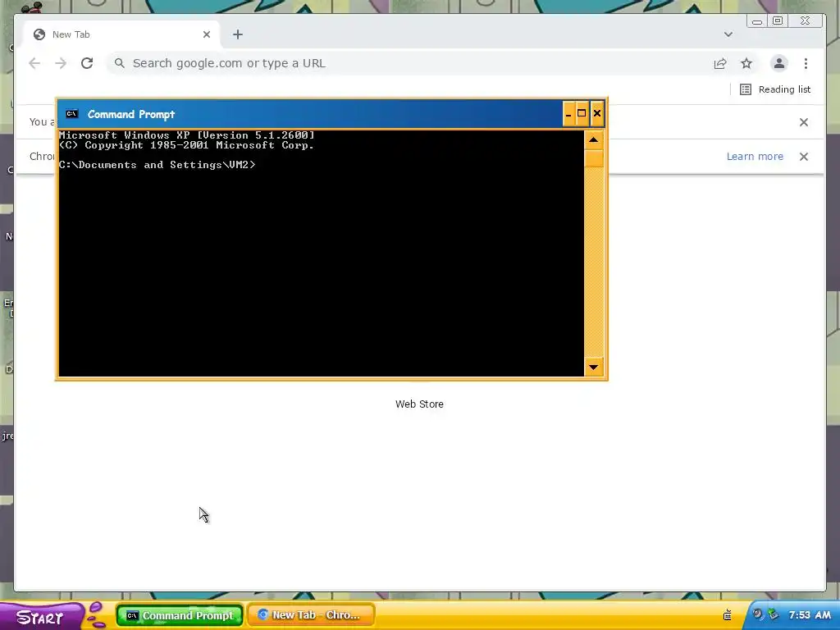Viewport: 840px width, 630px height.
Task: Open the Web Store shortcut
Action: (x=419, y=404)
